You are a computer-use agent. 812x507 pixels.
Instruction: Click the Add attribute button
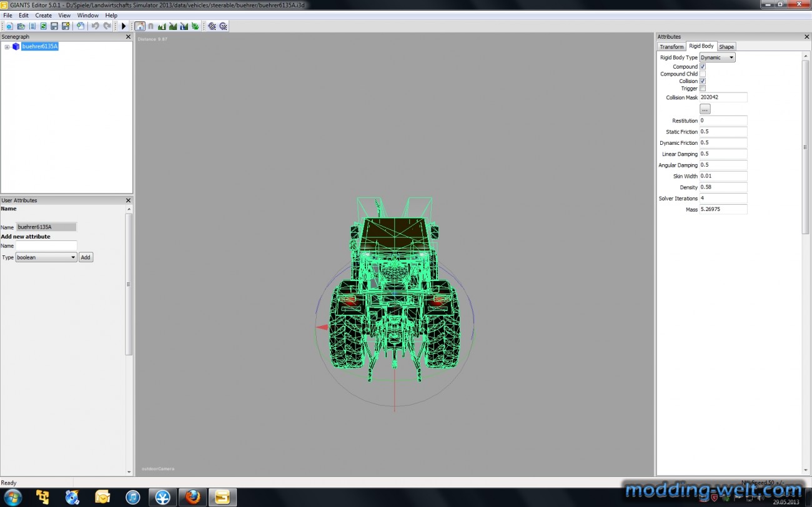86,257
